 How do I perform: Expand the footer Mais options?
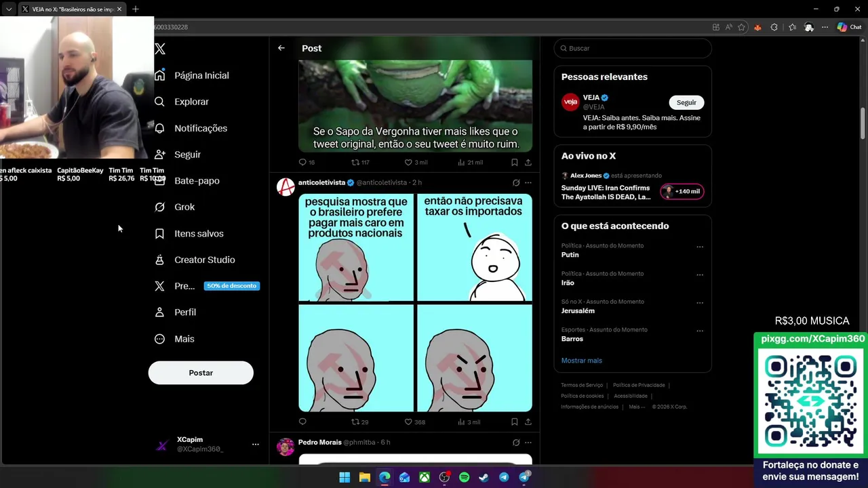pos(637,407)
